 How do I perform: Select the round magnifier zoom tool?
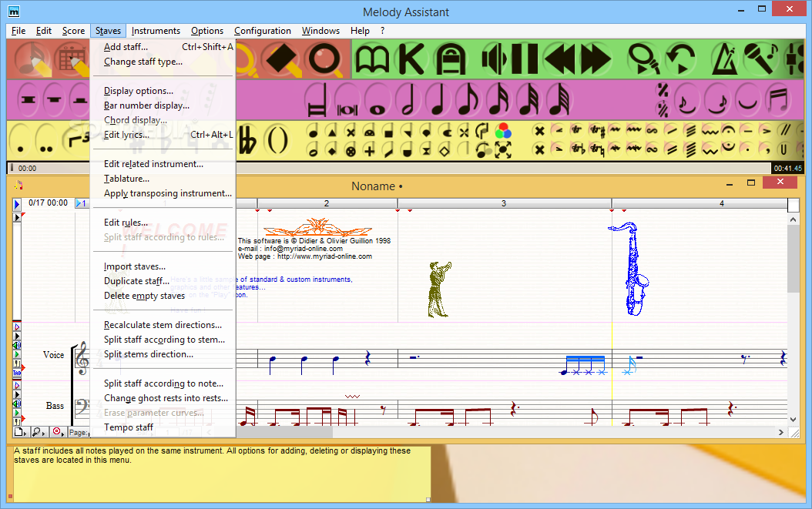coord(324,59)
